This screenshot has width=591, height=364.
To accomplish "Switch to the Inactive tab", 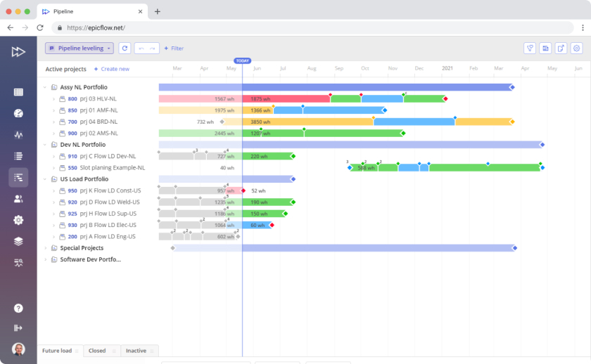I will point(139,351).
